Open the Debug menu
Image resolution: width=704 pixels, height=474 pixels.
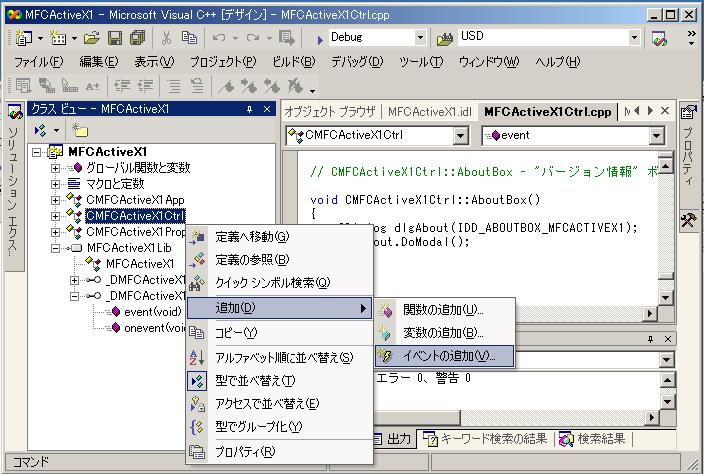(x=357, y=62)
